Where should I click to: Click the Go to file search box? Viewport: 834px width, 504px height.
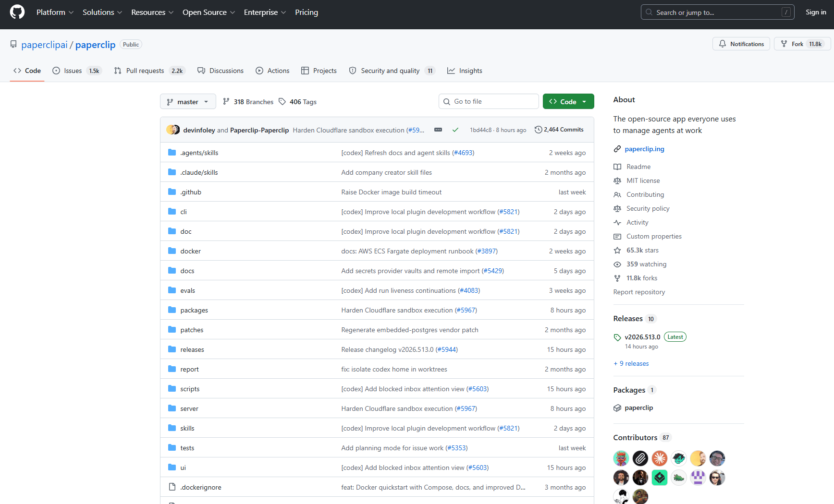tap(489, 102)
